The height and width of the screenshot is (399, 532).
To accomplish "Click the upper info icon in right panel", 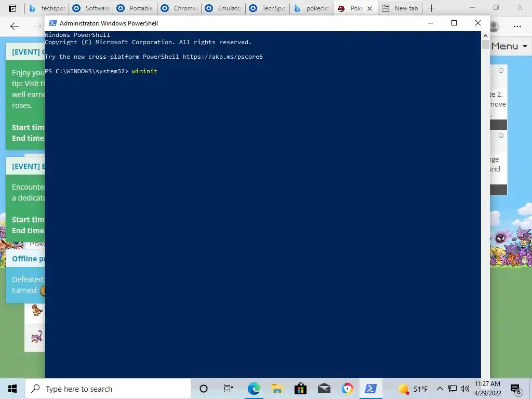I will click(501, 71).
